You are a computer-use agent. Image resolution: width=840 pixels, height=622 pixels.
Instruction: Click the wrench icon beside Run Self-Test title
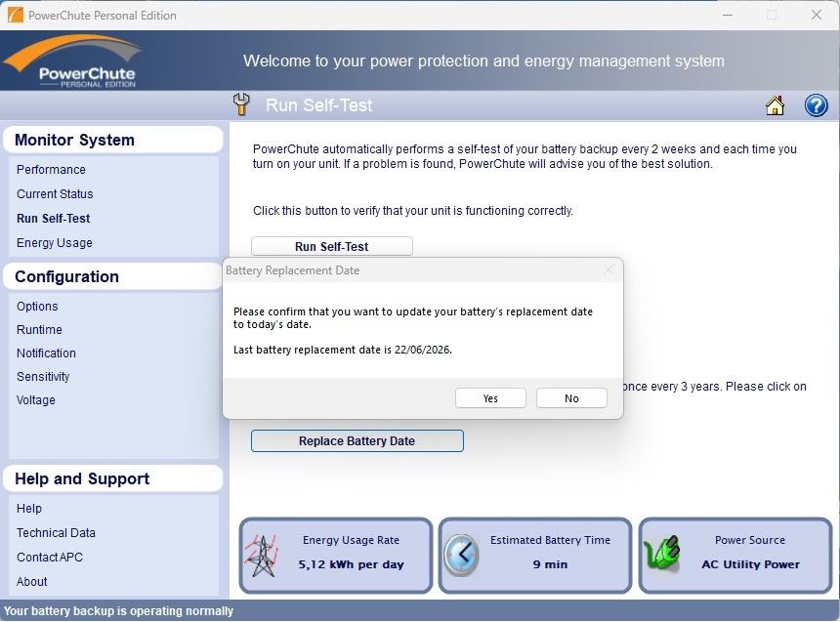pos(241,104)
